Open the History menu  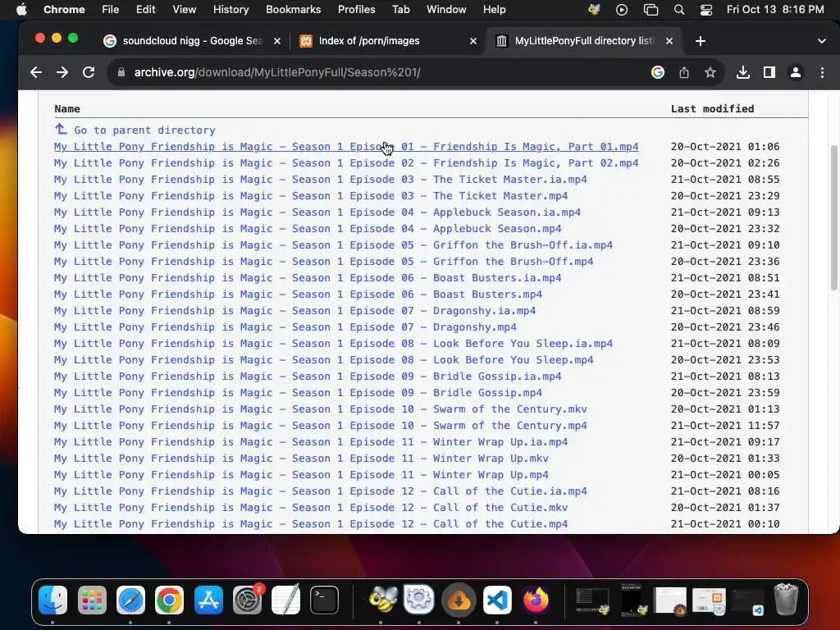231,9
